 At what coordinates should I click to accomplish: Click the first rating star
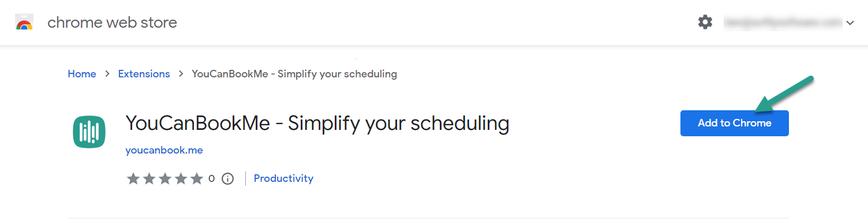coord(133,178)
